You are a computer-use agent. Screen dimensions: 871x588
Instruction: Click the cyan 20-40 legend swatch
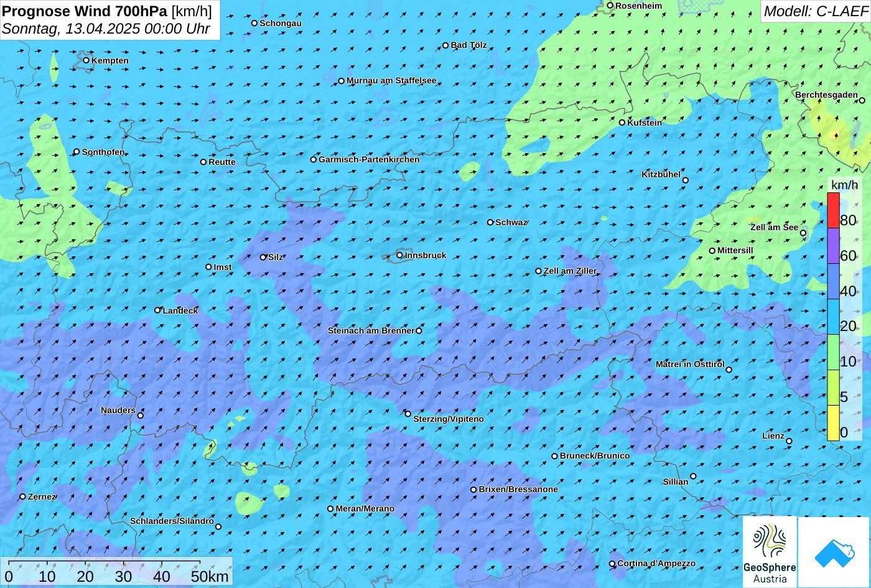[x=833, y=317]
